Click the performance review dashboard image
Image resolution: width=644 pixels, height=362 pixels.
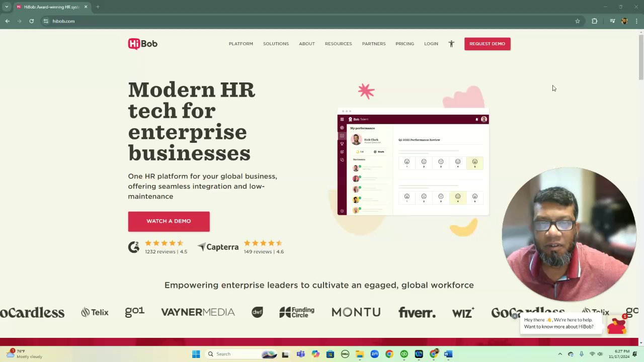(413, 162)
